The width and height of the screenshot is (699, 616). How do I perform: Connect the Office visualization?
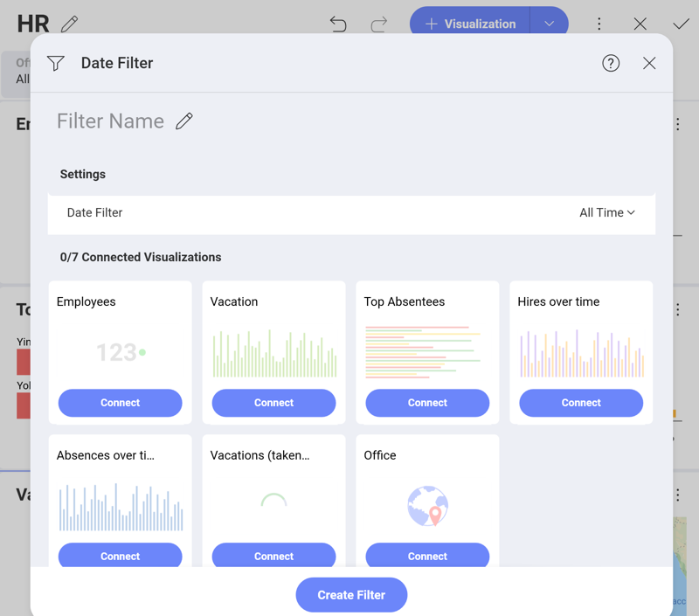(427, 556)
